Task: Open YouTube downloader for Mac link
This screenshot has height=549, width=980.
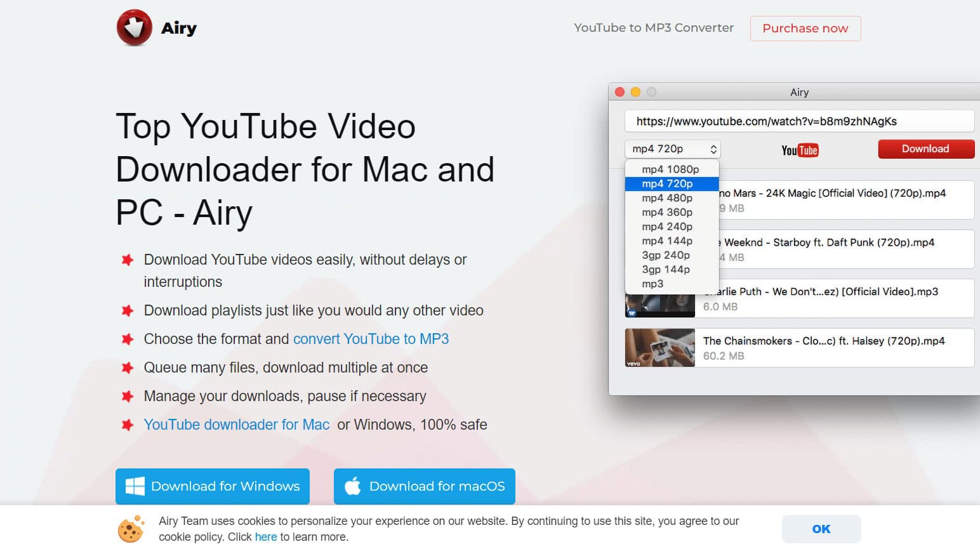Action: click(x=237, y=425)
